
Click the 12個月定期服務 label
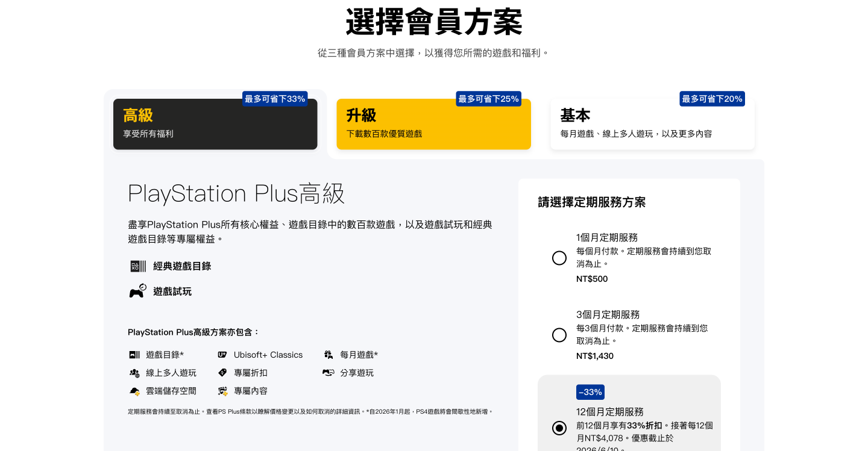click(x=610, y=412)
